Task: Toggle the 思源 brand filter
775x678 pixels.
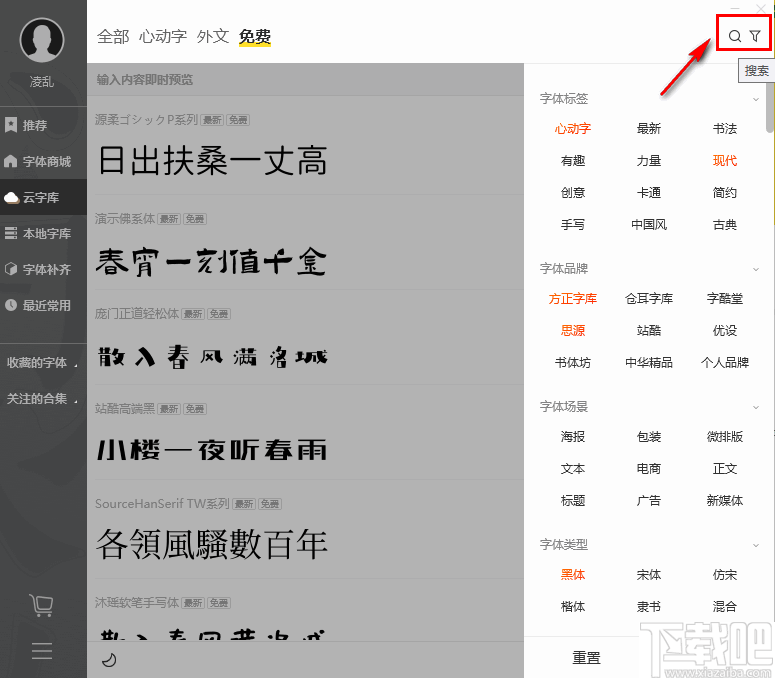Action: [x=573, y=331]
